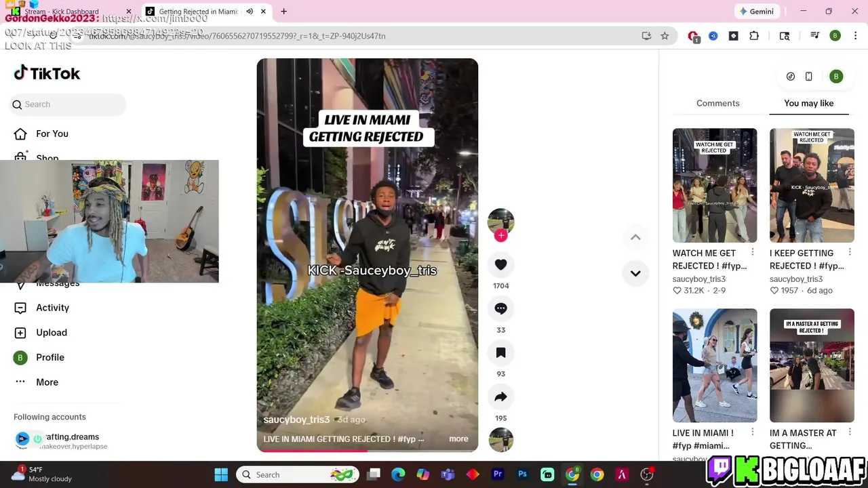Open Chrome media controls icon
The width and height of the screenshot is (868, 488).
pyautogui.click(x=815, y=36)
